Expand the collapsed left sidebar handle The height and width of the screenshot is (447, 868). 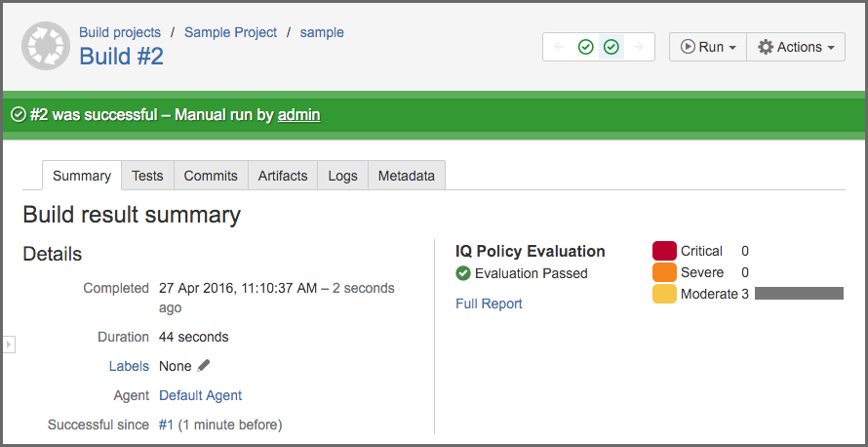10,344
